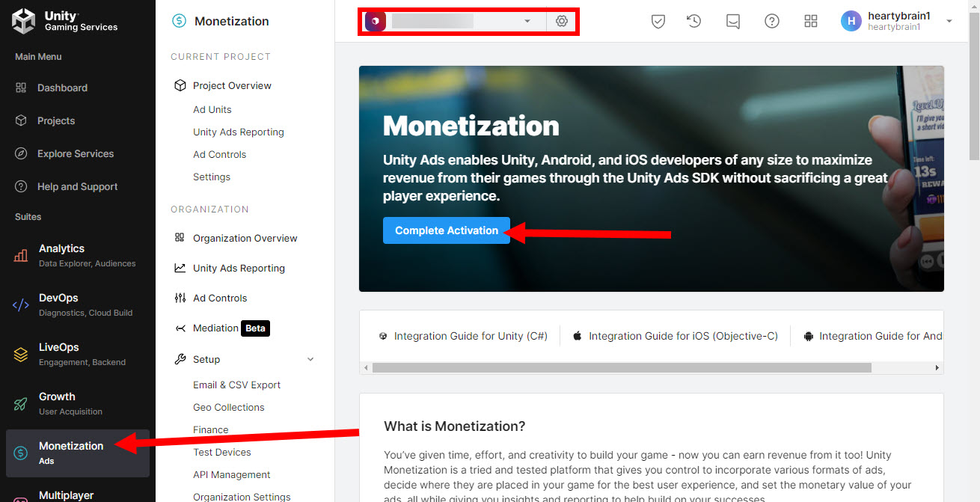Open Unity Ads Reporting under Organization
Image resolution: width=980 pixels, height=502 pixels.
click(239, 268)
